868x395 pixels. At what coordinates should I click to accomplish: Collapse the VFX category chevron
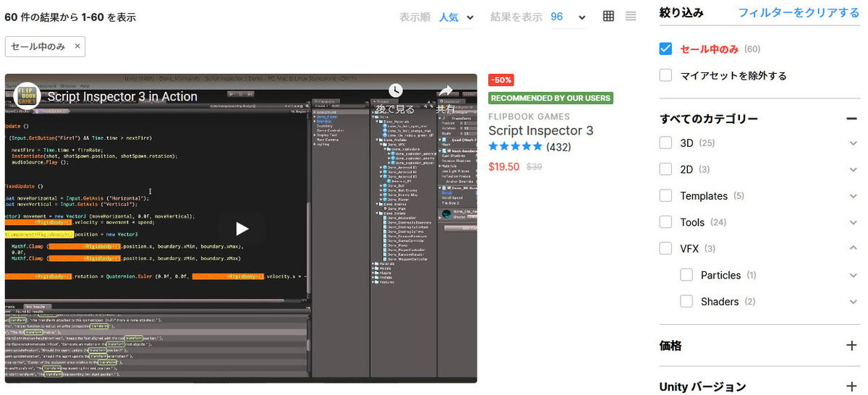point(854,248)
